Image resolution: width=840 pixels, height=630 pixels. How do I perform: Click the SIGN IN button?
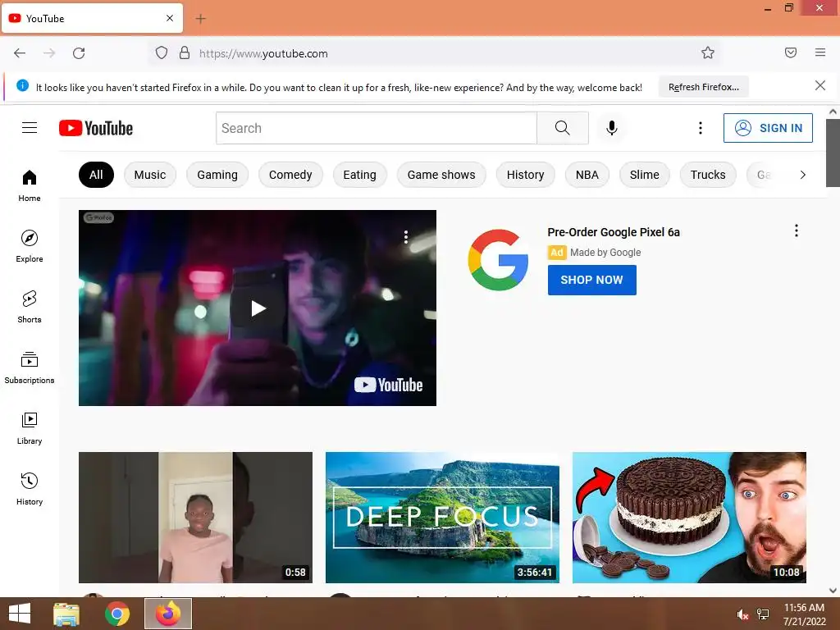768,128
